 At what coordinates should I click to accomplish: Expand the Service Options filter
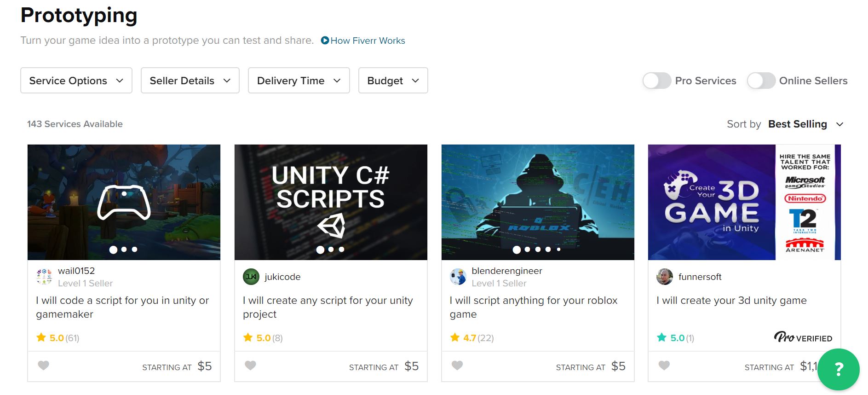(76, 81)
